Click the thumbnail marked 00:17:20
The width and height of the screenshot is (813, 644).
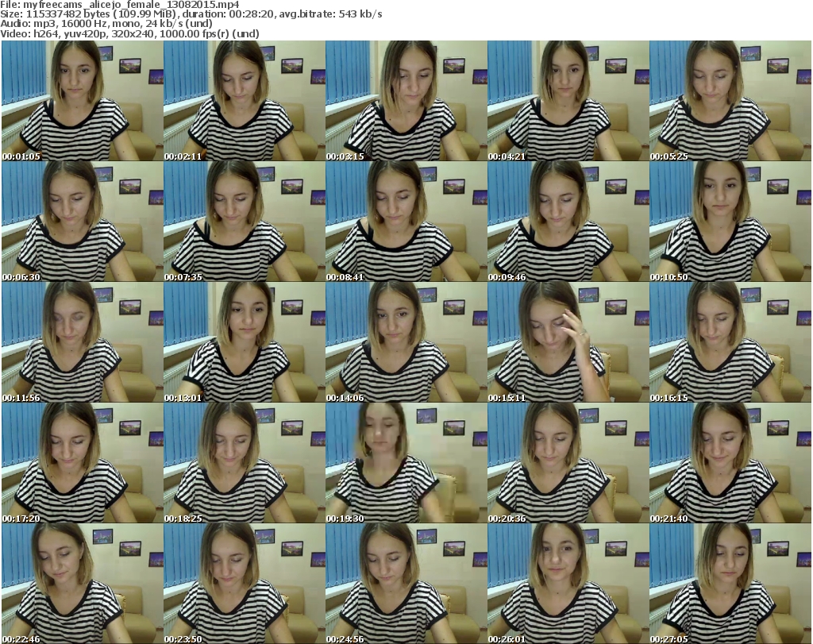pos(83,463)
